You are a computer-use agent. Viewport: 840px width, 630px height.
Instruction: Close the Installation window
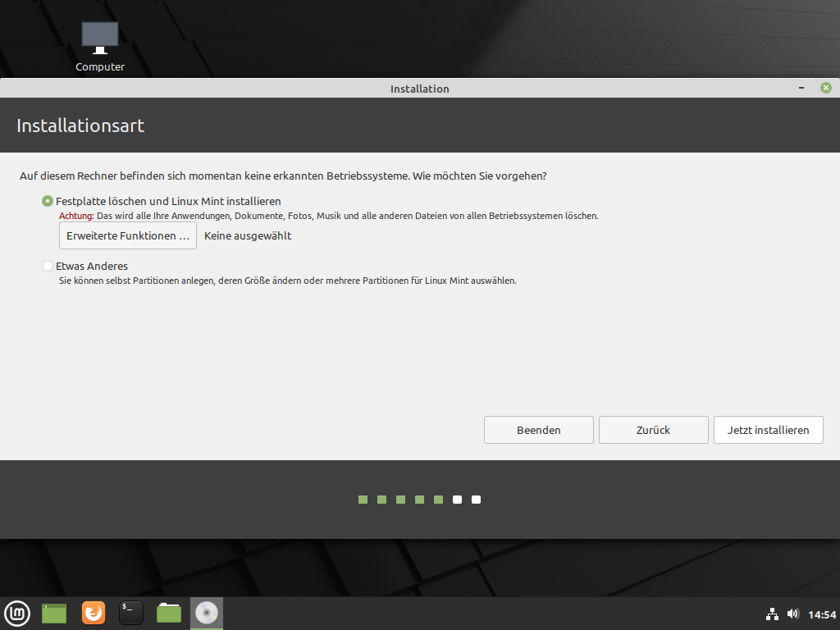826,88
